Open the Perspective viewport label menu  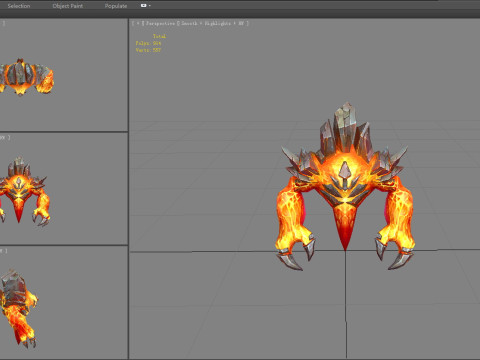point(160,23)
